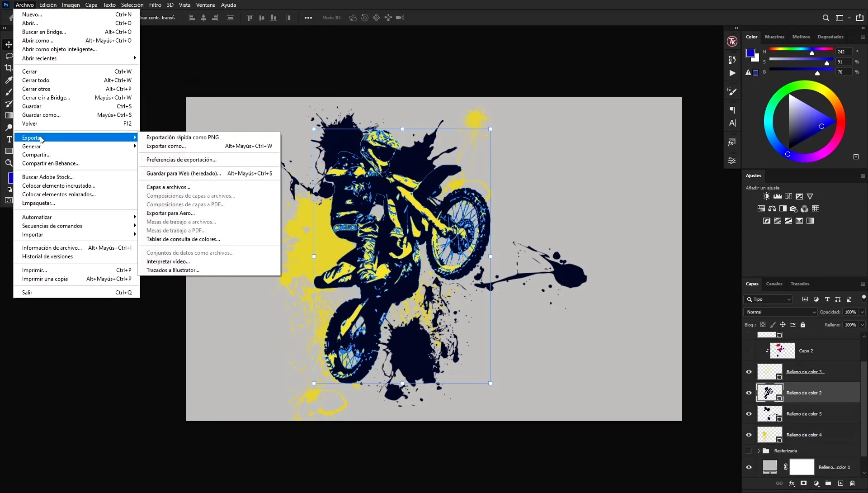Screen dimensions: 868x493
Task: Hide Relleno...color 1 layer
Action: tap(749, 467)
